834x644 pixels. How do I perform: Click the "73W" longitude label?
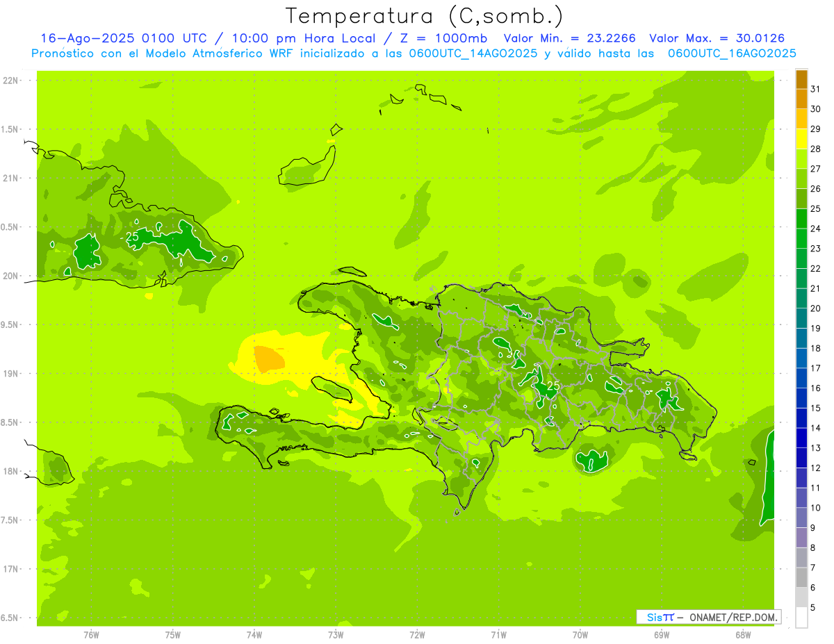(x=336, y=635)
